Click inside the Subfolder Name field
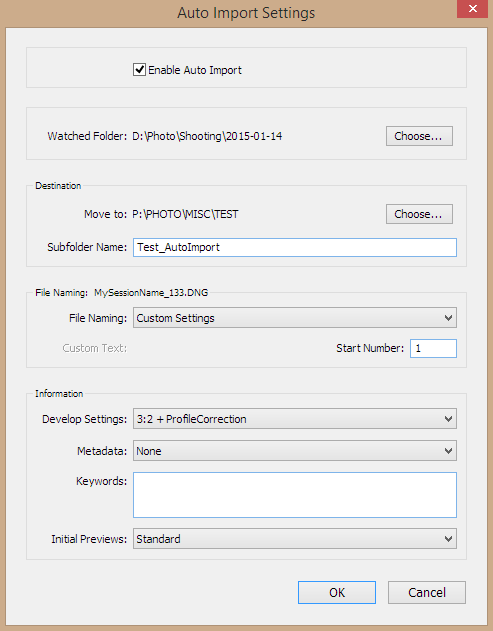Viewport: 493px width, 631px height. [295, 247]
